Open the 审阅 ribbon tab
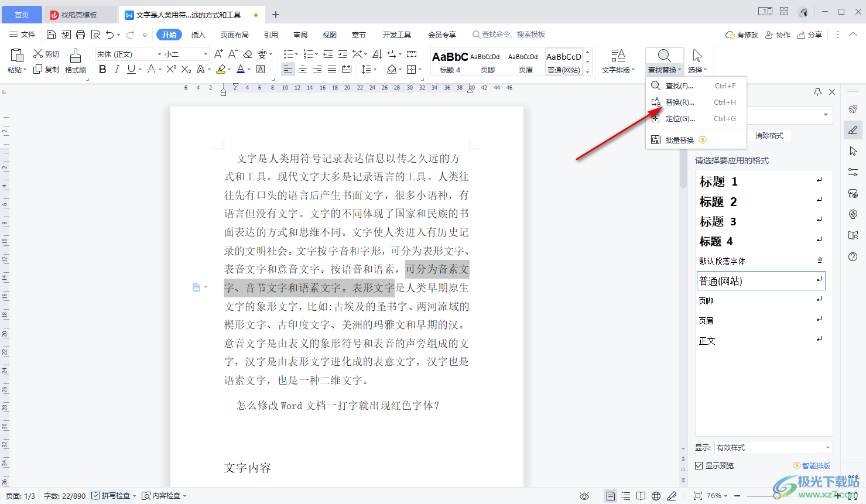The image size is (866, 504). click(x=300, y=35)
